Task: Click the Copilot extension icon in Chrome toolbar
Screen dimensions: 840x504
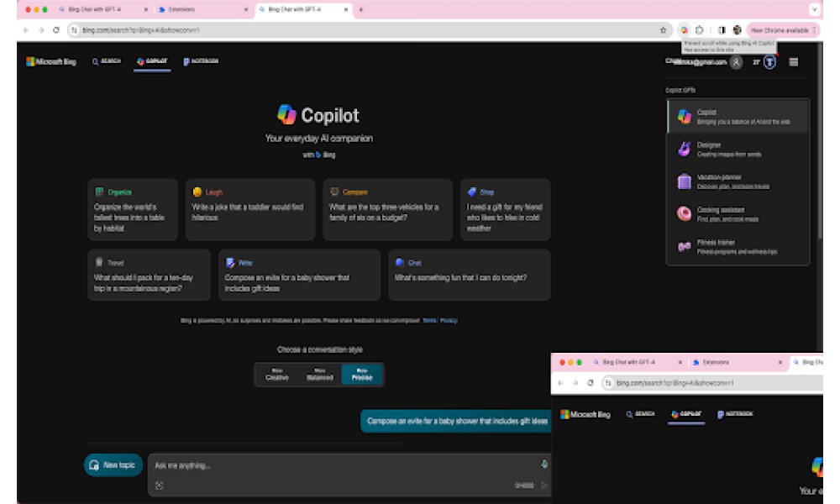Action: (x=684, y=30)
